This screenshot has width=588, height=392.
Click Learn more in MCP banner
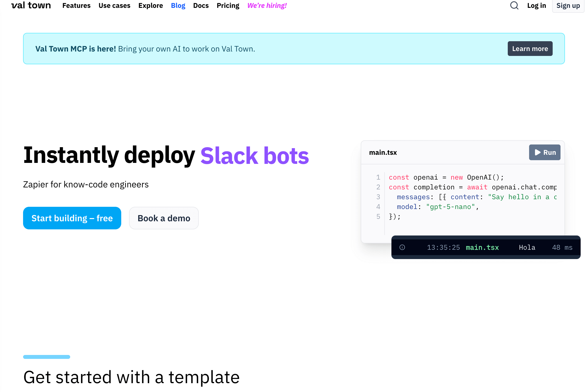point(530,49)
